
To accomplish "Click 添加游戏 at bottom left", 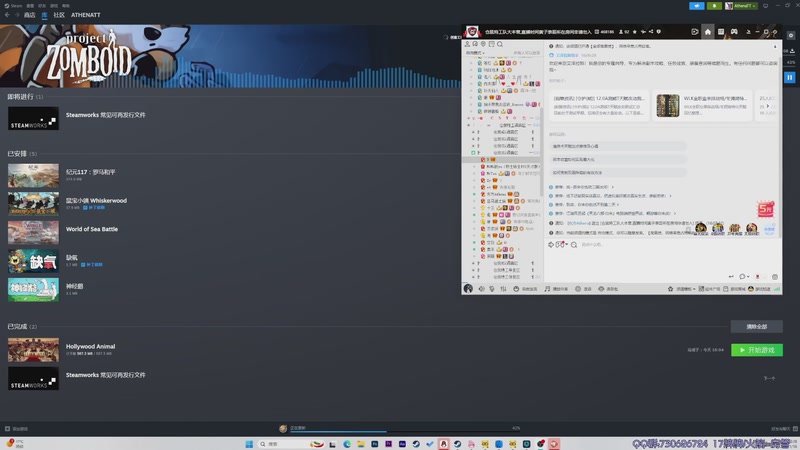I will click(x=17, y=429).
